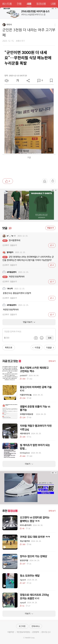Open the camera attachment for comments

(x=36, y=338)
